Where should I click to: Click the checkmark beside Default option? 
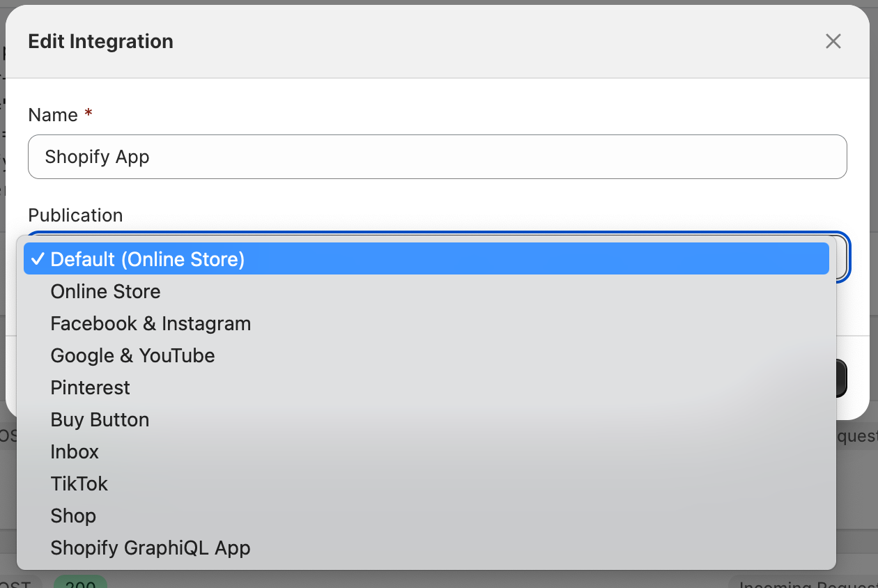[x=38, y=259]
